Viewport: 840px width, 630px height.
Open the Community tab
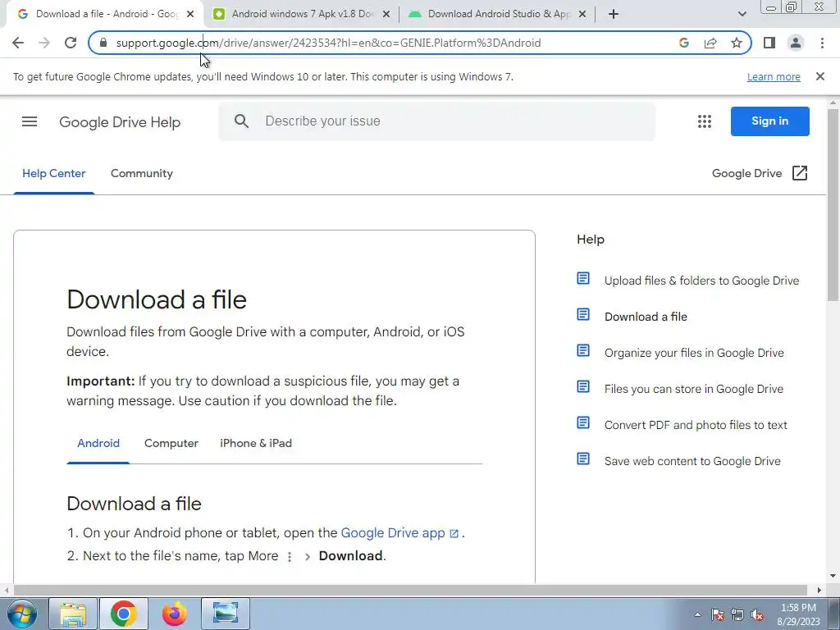pyautogui.click(x=141, y=174)
